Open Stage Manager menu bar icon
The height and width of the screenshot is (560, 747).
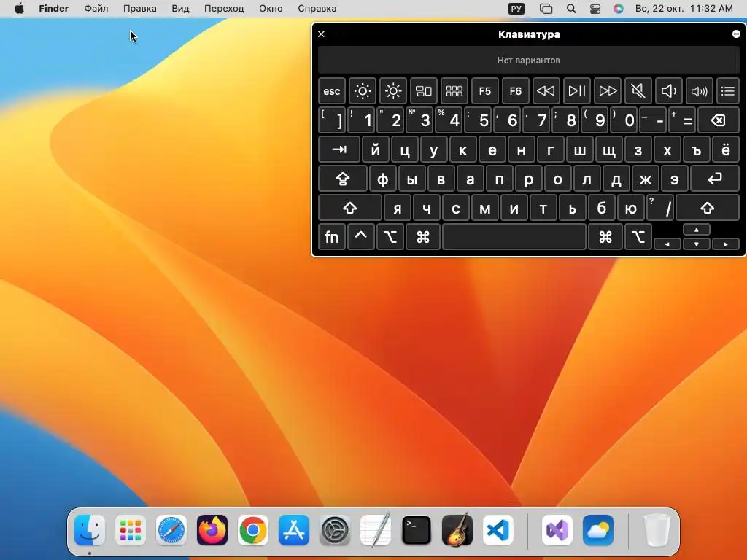click(x=546, y=9)
